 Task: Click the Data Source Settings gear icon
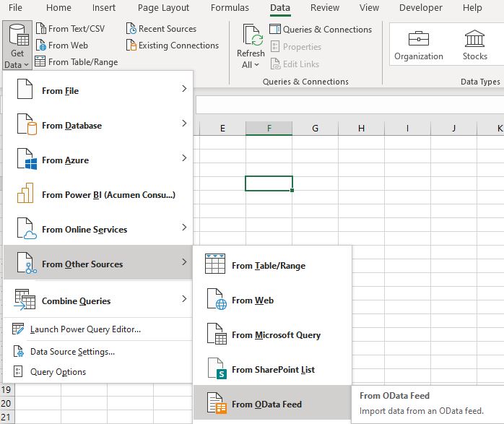click(18, 351)
